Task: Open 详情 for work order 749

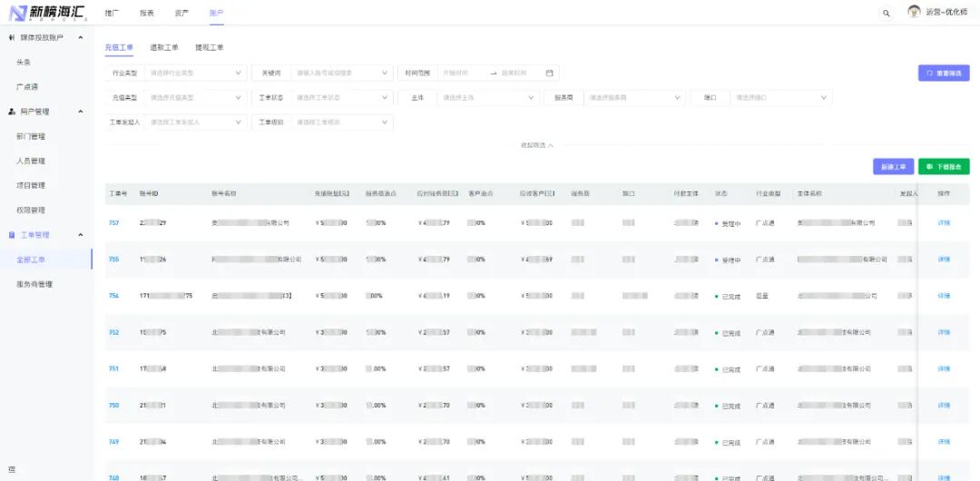Action: (x=944, y=442)
